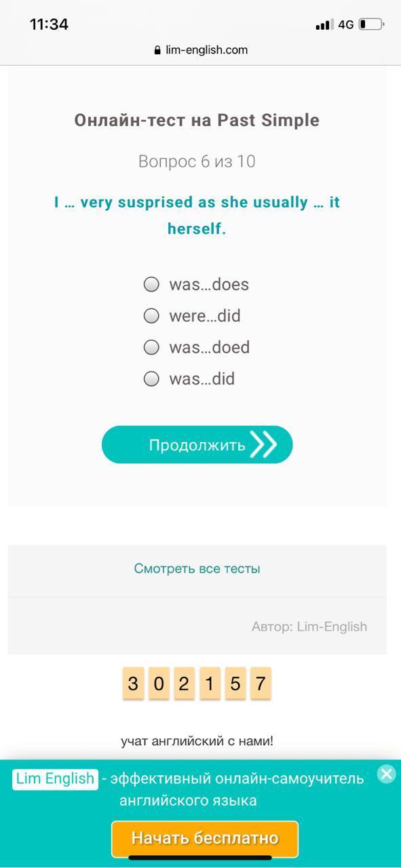Screen dimensions: 401x868
Task: Click the Начать бесплатно button
Action: click(x=205, y=838)
